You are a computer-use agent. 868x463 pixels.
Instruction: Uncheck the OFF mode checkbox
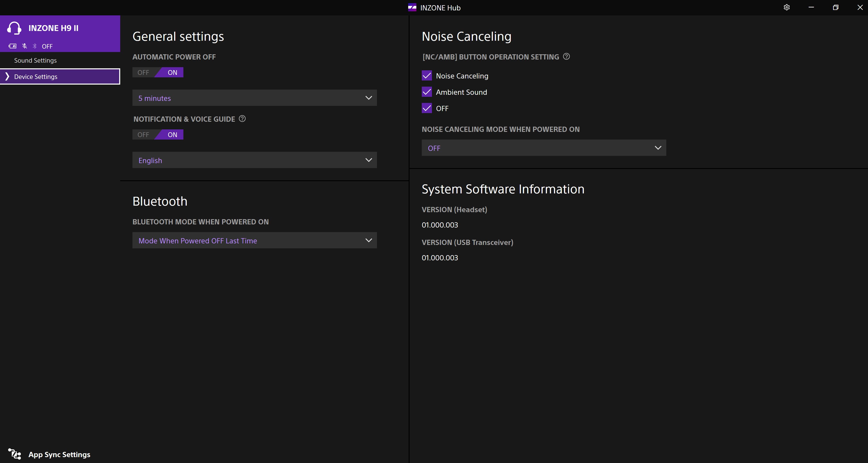[427, 108]
